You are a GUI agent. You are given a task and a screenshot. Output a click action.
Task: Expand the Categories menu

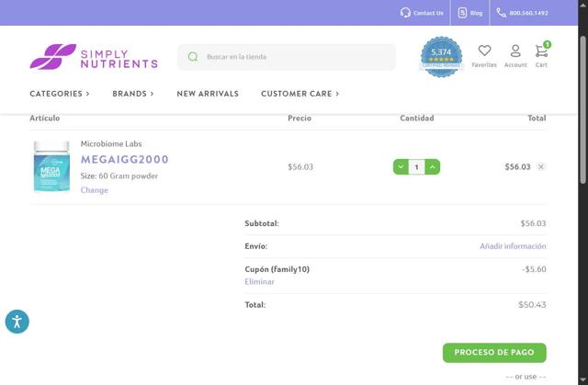click(x=60, y=94)
